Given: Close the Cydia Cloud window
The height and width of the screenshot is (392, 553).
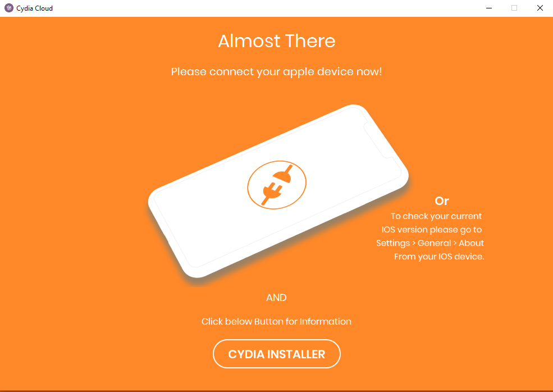Looking at the screenshot, I should (x=540, y=8).
